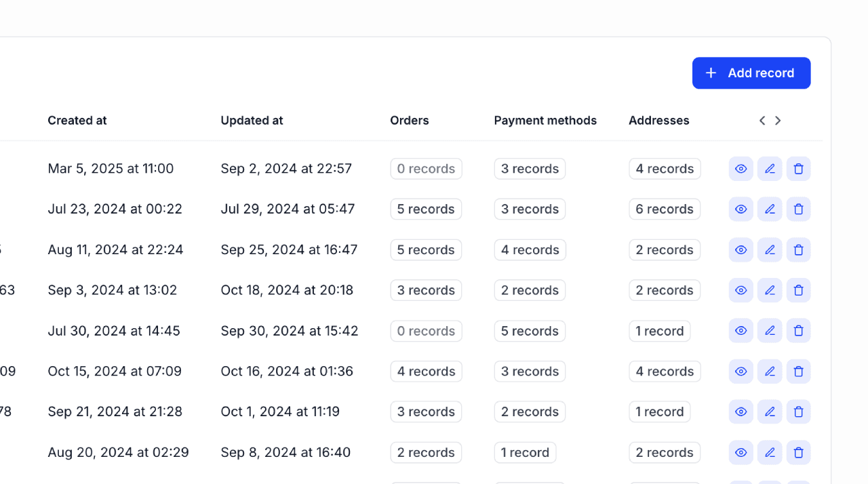Select the "Sep 2, 2024 at 22:57" cell
The width and height of the screenshot is (868, 484).
tap(286, 169)
